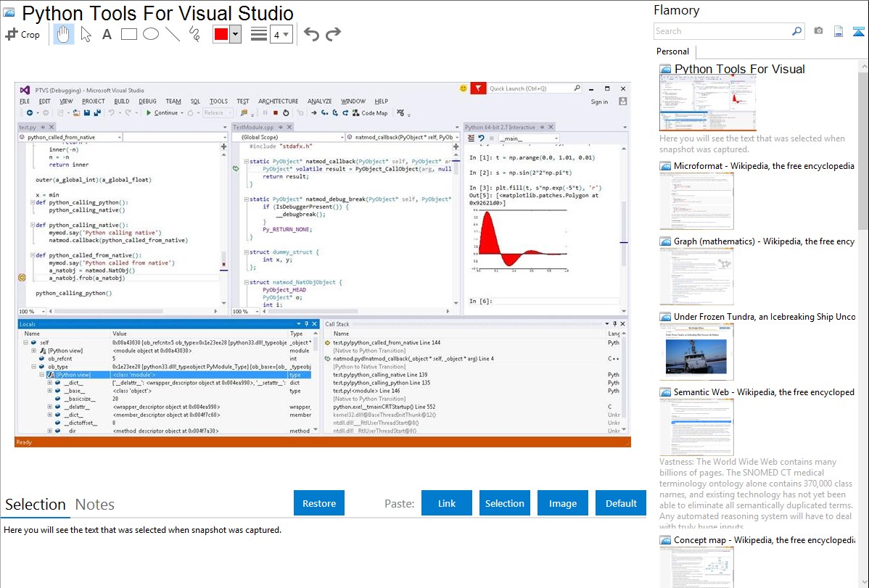
Task: Paste as Link button
Action: [x=447, y=503]
